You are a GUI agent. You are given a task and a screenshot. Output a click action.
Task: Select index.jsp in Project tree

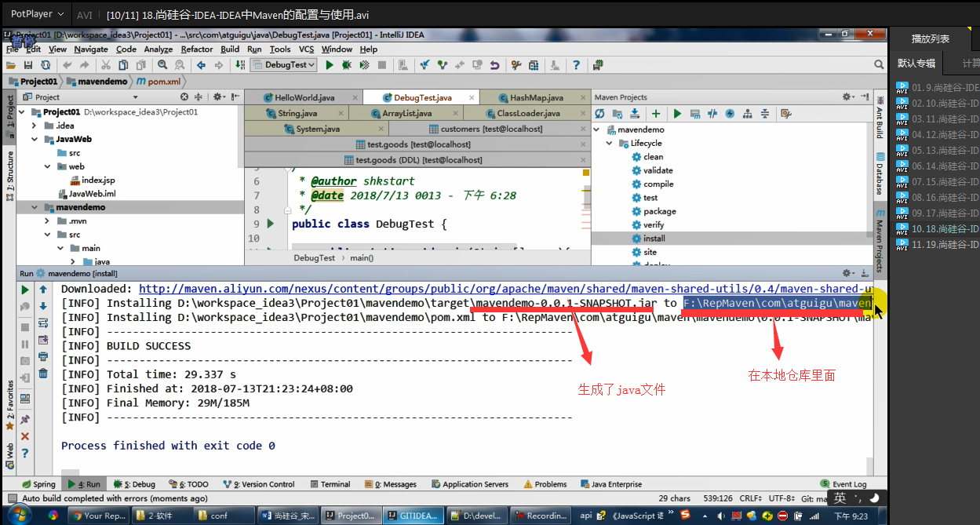tap(92, 180)
